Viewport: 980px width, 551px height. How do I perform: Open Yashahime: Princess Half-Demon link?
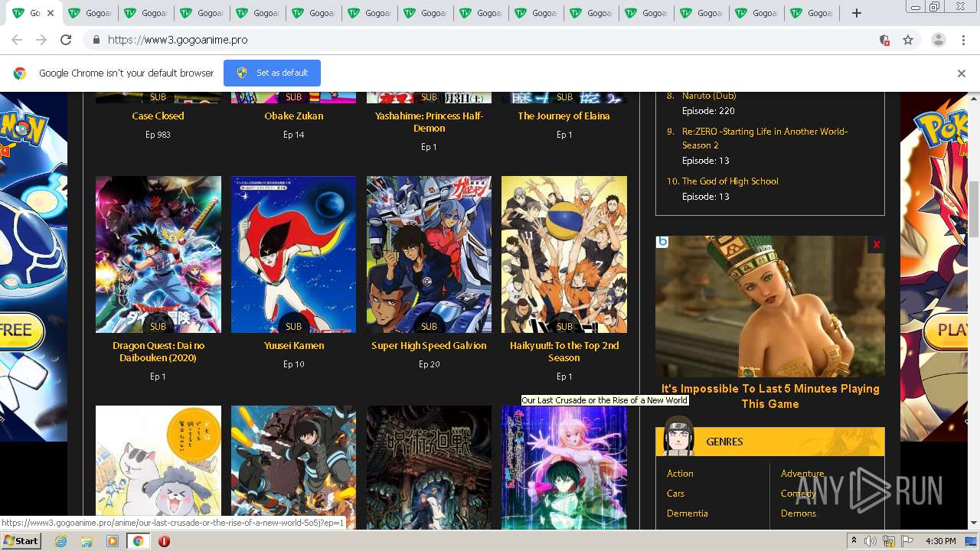pyautogui.click(x=429, y=122)
